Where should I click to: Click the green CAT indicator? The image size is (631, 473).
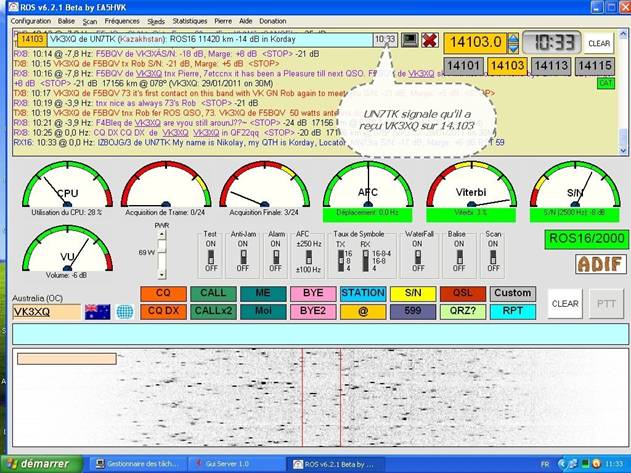[x=606, y=83]
